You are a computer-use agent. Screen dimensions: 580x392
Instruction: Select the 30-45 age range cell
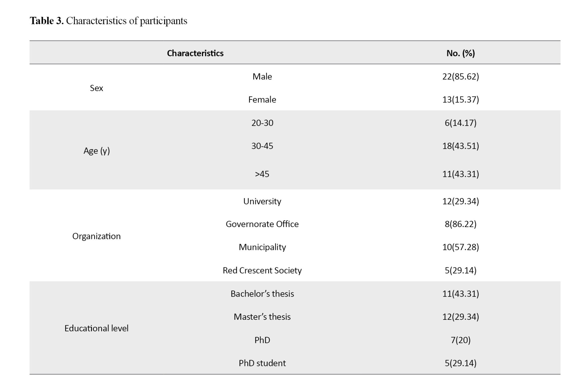(x=262, y=146)
